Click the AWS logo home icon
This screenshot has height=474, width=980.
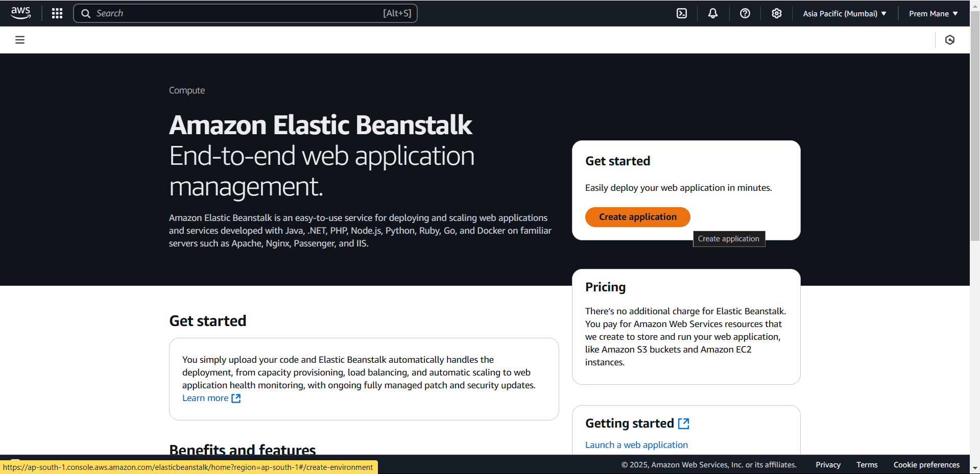click(x=20, y=13)
